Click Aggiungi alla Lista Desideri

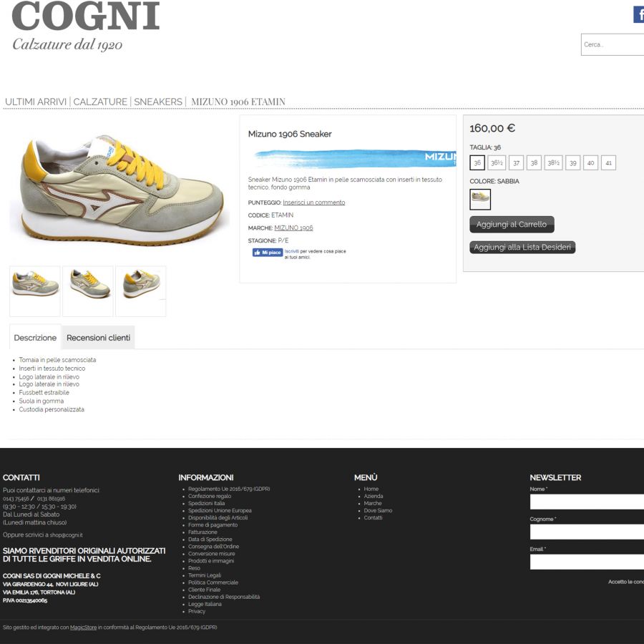(x=522, y=248)
